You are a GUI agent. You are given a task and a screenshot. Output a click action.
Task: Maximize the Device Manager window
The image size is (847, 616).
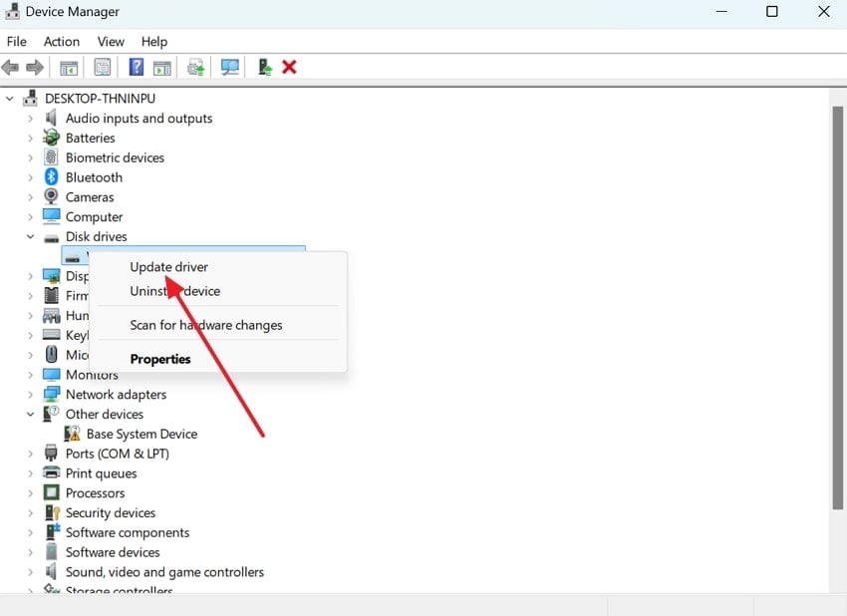click(772, 11)
